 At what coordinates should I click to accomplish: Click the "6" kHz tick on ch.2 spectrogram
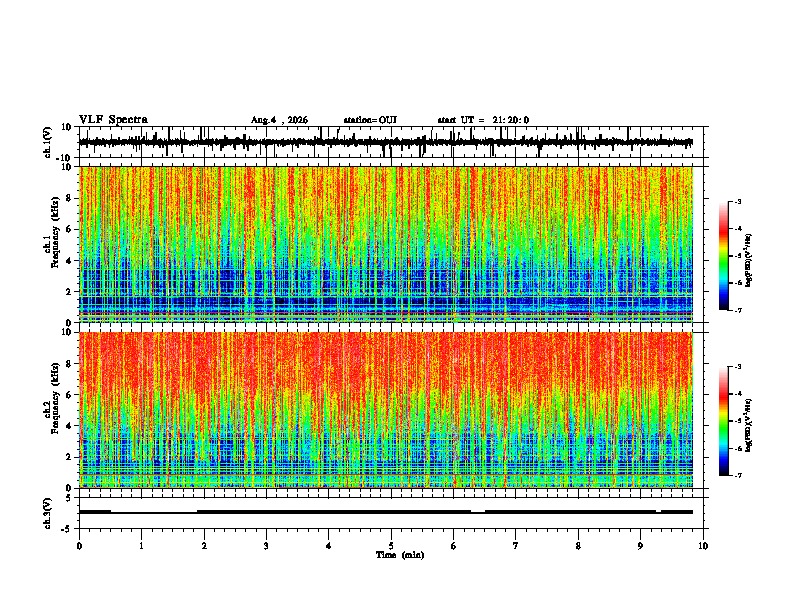(x=69, y=395)
